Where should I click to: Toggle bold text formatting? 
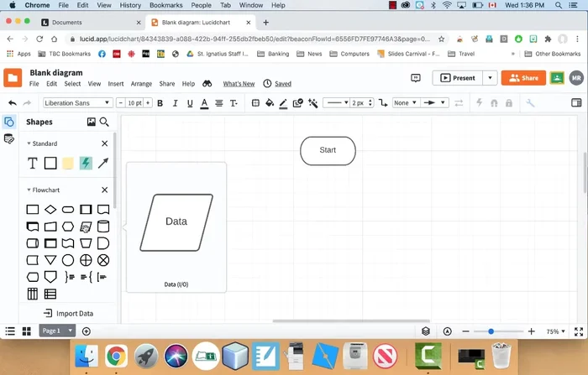(x=160, y=103)
